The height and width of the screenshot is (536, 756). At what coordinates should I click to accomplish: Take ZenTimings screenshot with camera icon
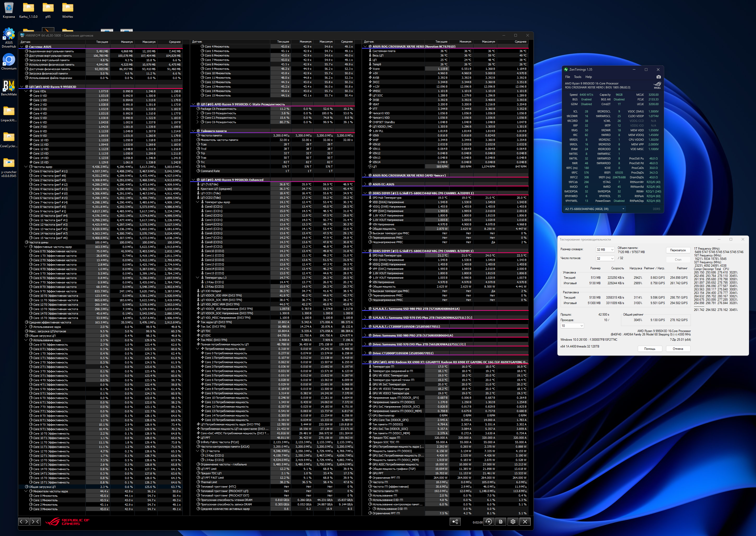[x=658, y=77]
